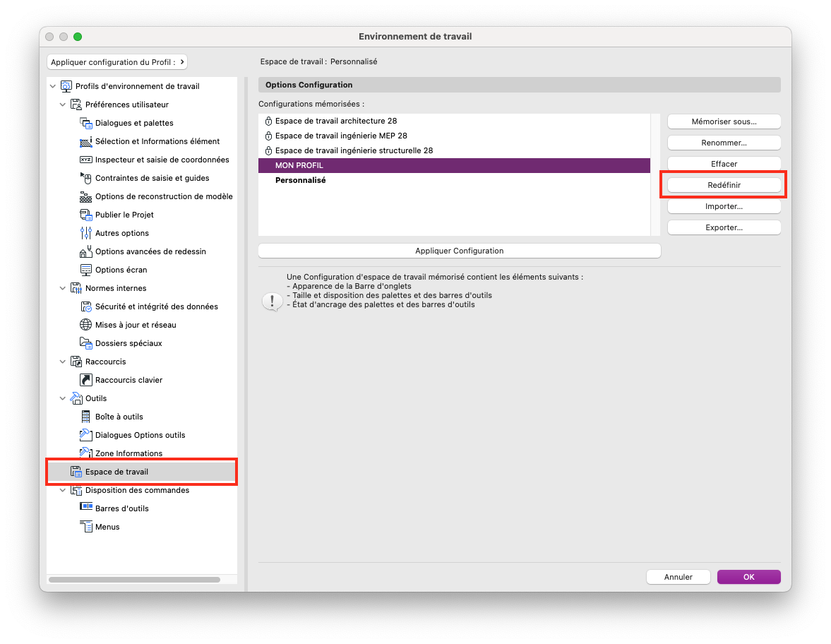This screenshot has width=831, height=644.
Task: Collapse the Préférences utilisateur group
Action: point(63,105)
